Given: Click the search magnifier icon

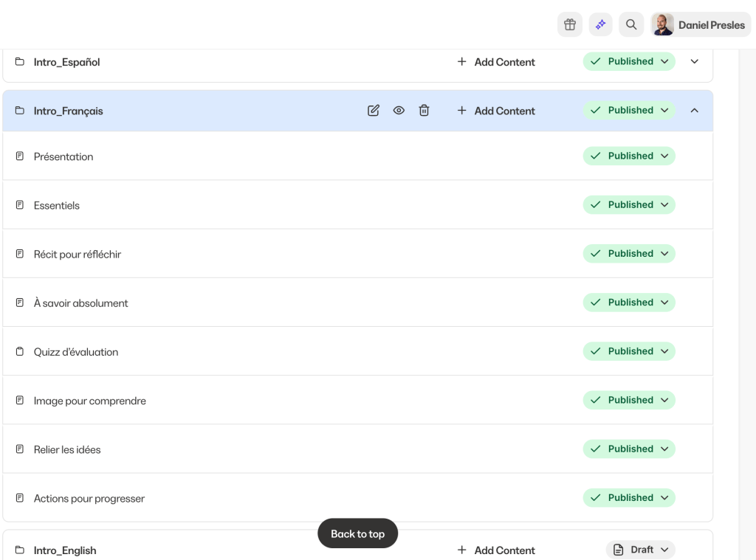Looking at the screenshot, I should 631,24.
